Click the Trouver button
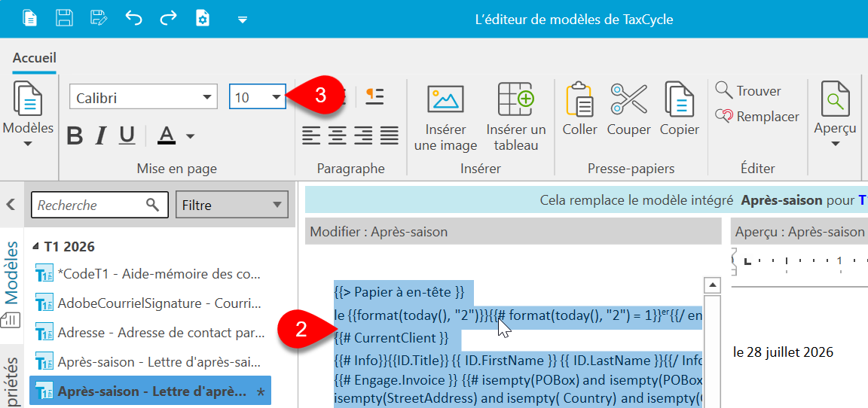 [748, 90]
